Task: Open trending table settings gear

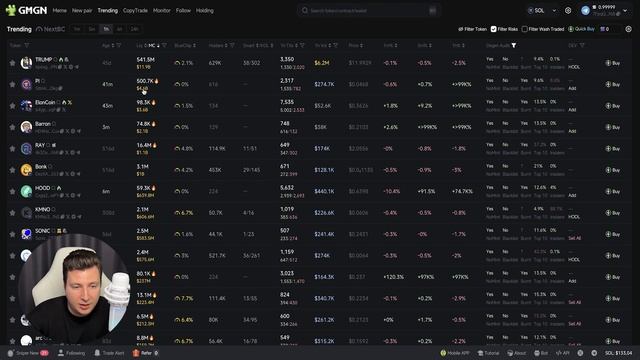Action: pos(628,29)
